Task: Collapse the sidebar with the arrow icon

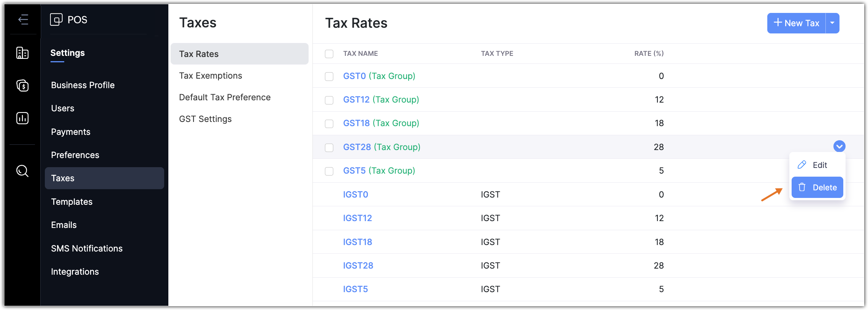Action: tap(23, 19)
